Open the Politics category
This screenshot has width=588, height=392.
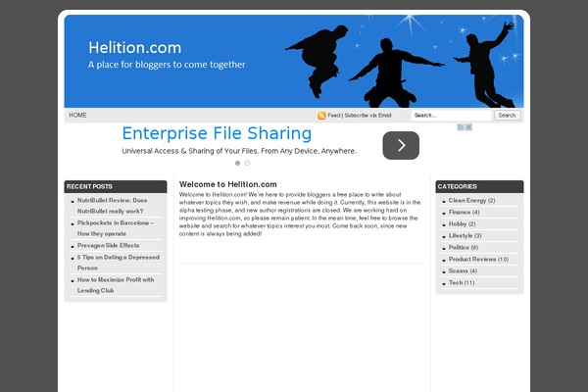click(x=459, y=247)
